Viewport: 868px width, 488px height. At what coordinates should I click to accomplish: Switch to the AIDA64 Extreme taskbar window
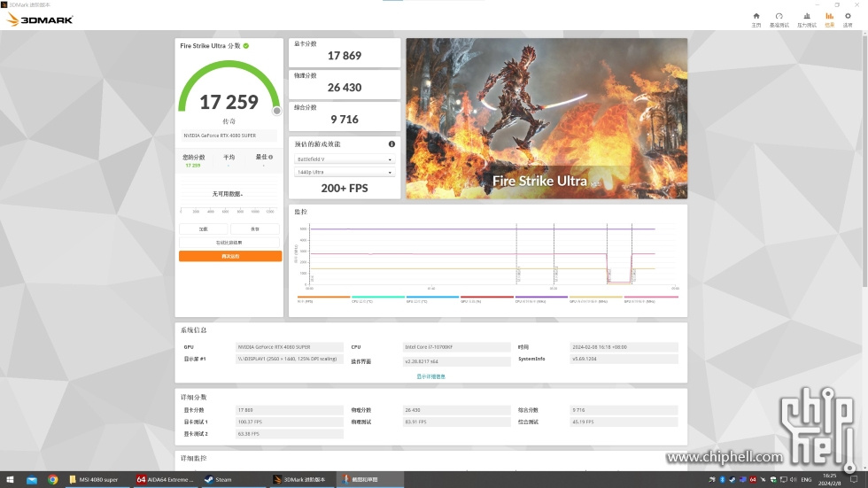166,480
